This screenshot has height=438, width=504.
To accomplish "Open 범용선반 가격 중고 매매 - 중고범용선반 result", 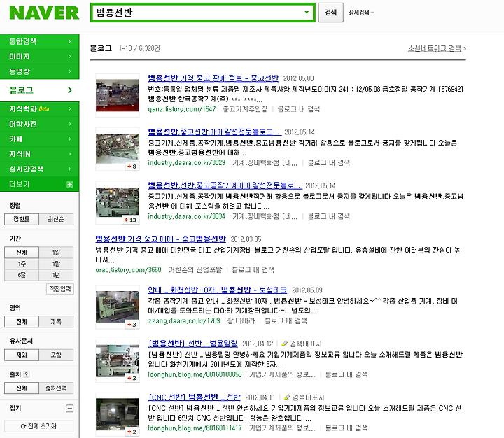I will coord(161,239).
